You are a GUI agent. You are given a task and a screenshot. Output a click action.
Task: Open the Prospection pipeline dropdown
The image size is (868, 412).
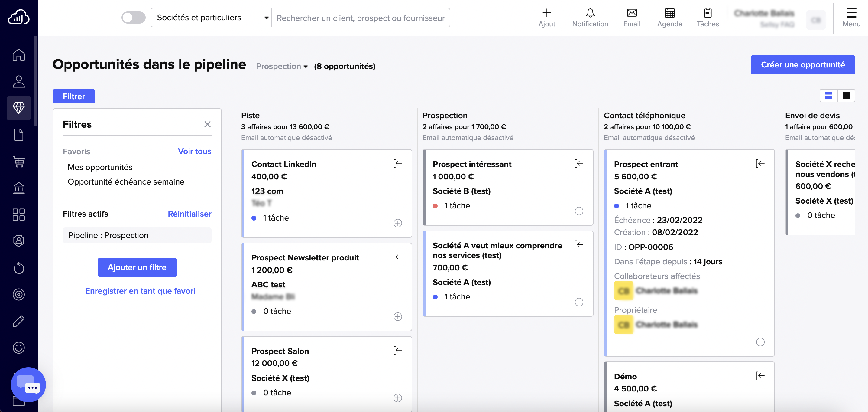282,67
